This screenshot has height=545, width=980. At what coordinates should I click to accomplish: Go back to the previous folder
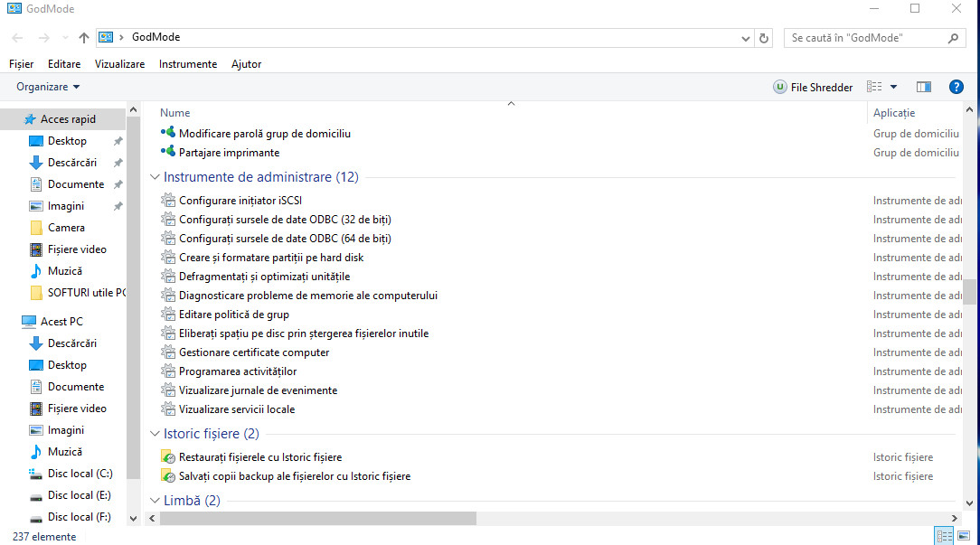(x=16, y=37)
